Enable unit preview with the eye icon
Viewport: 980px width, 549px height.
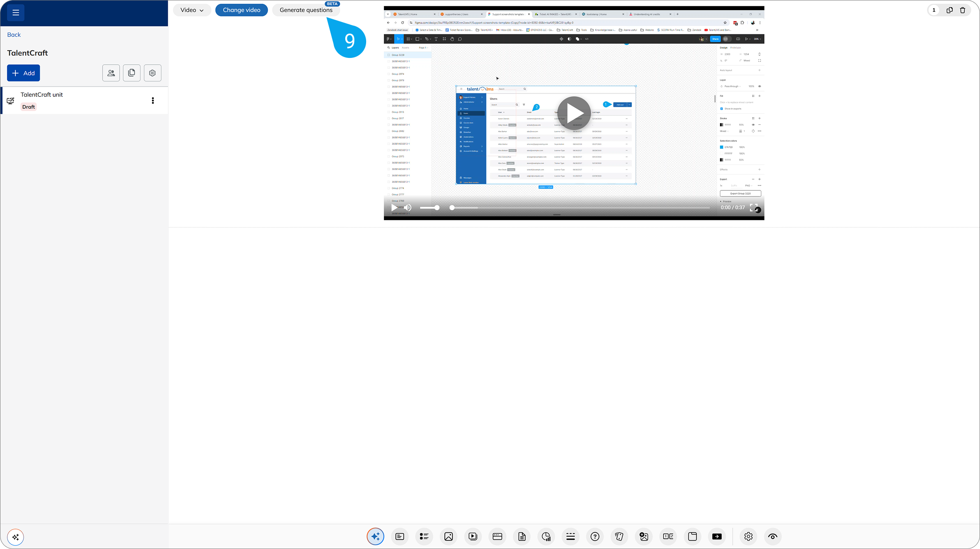pos(772,537)
